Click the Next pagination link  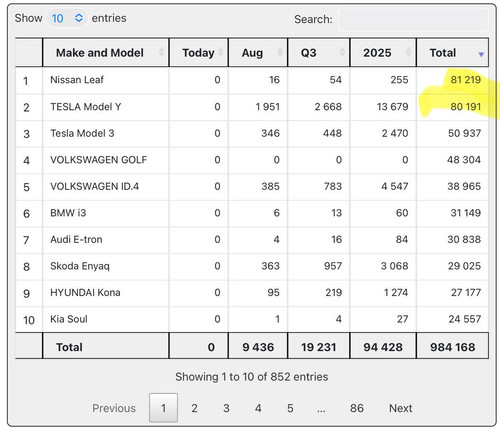point(401,408)
